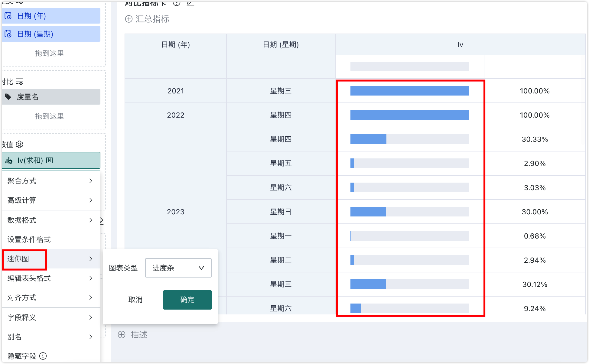The height and width of the screenshot is (364, 589).
Task: Confirm with the 确定 button
Action: pos(187,300)
